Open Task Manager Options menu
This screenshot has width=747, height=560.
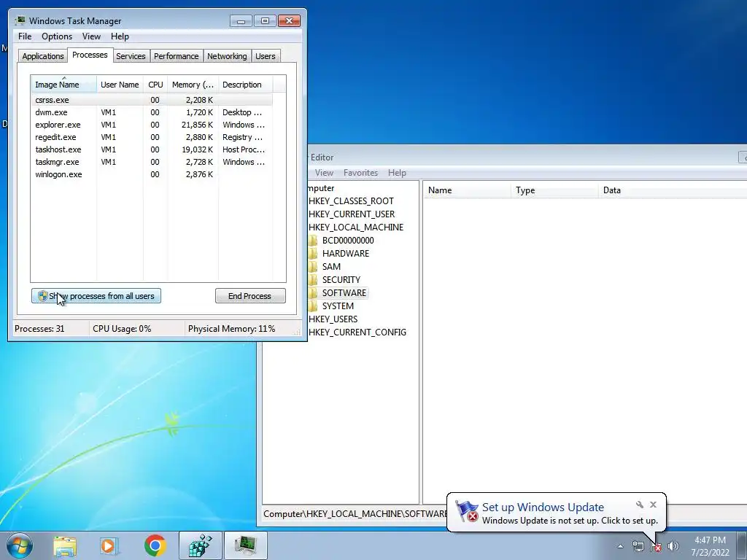(x=57, y=36)
